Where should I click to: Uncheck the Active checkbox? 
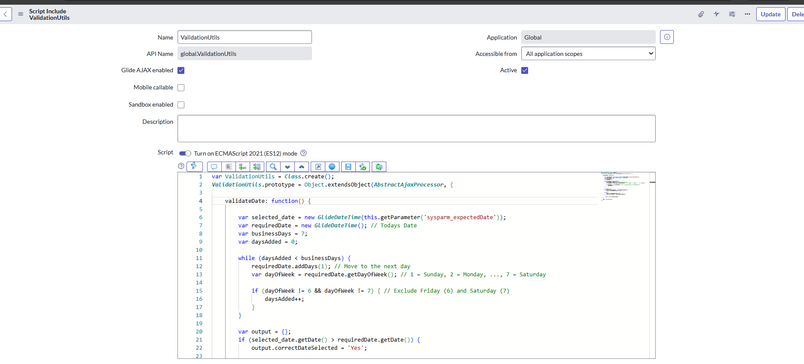(x=525, y=70)
